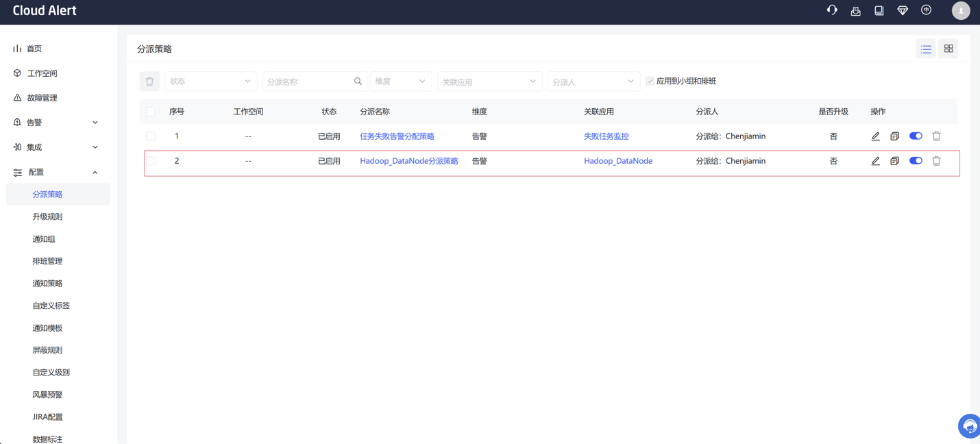Select the checkbox for row 2
The width and height of the screenshot is (980, 444).
click(151, 161)
